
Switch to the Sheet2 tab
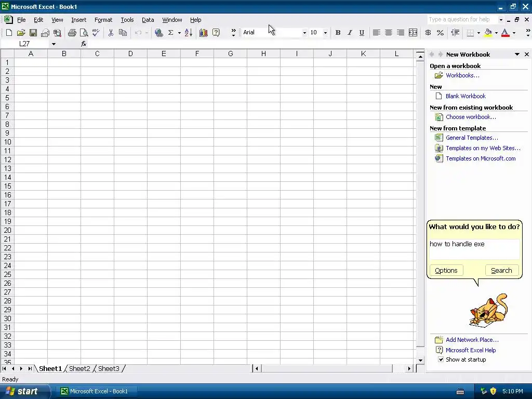point(79,368)
